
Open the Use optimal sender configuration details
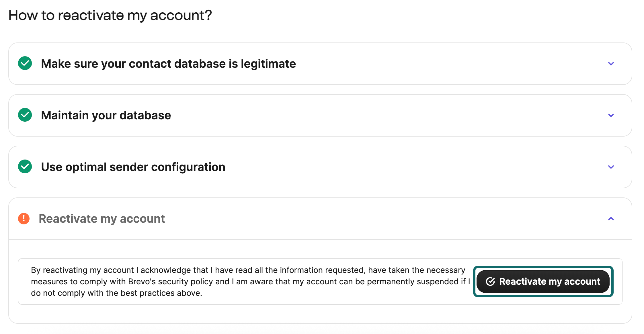click(611, 167)
